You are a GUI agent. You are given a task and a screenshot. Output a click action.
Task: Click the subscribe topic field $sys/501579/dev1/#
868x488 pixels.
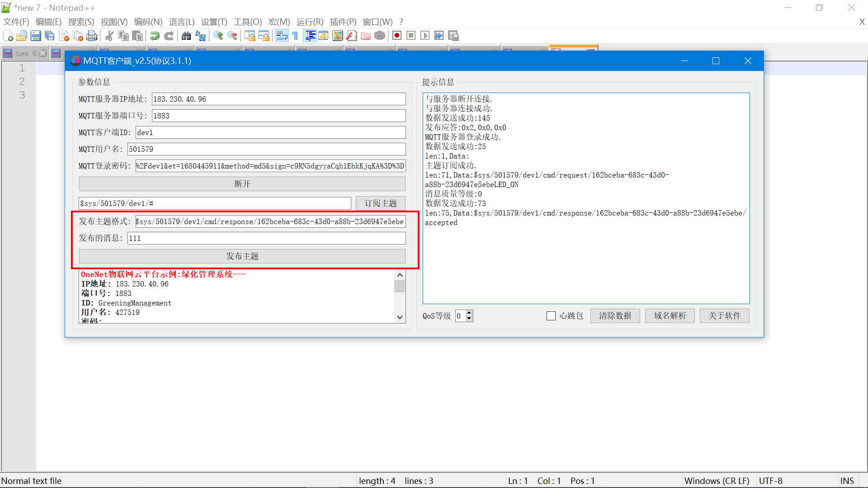click(215, 203)
